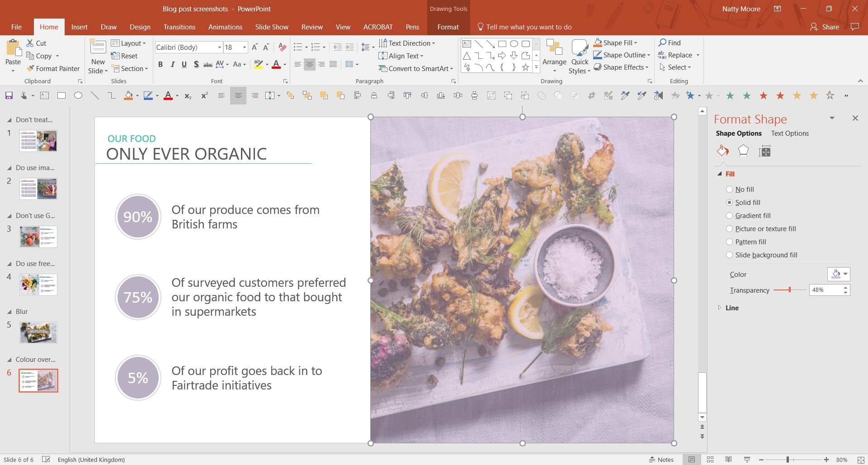Click the Find command
This screenshot has width=868, height=465.
pos(670,43)
